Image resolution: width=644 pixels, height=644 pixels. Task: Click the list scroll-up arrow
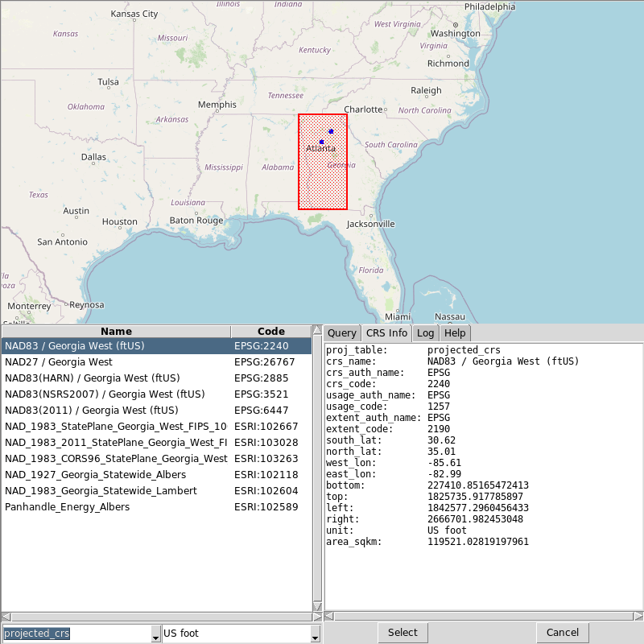pyautogui.click(x=317, y=329)
